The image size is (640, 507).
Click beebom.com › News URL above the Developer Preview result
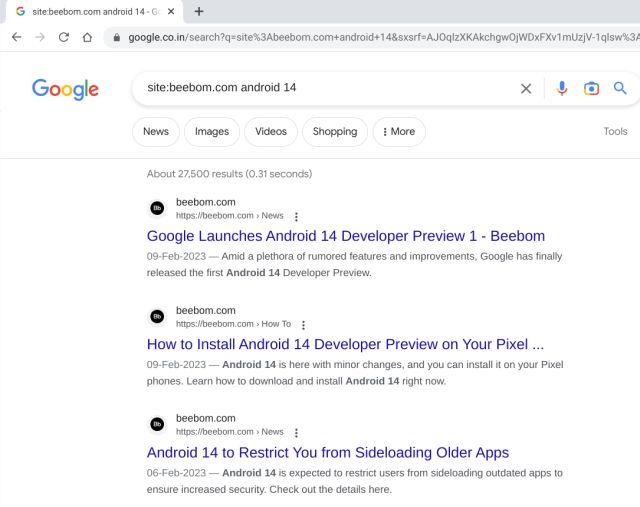(x=229, y=216)
